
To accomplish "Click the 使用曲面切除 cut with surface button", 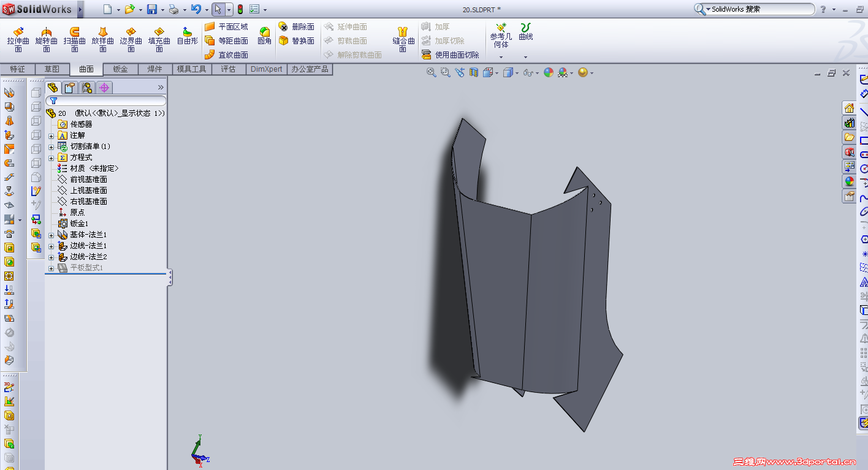I will 451,55.
